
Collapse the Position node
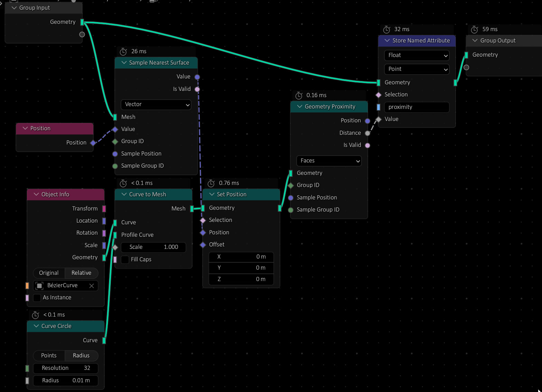[x=25, y=128]
